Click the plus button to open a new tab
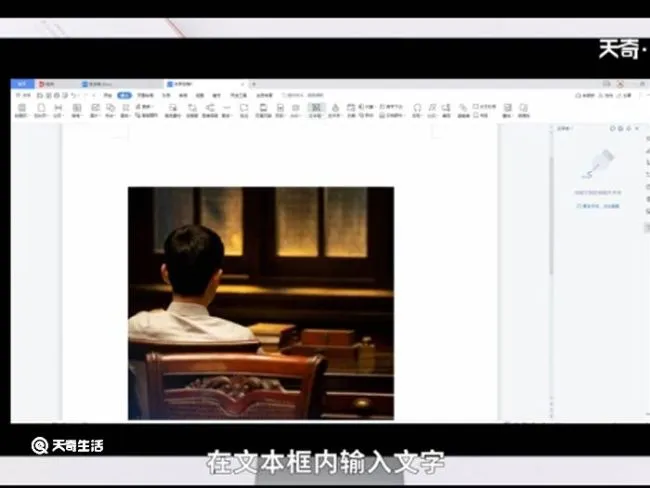Viewport: 650px width, 488px height. tap(254, 84)
